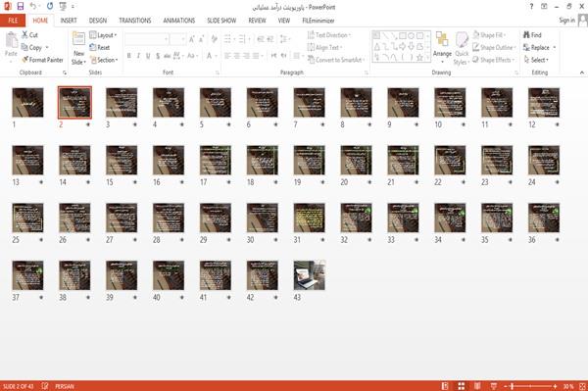Switch to the SLIDE SHOW tab
The image size is (588, 391).
point(221,21)
